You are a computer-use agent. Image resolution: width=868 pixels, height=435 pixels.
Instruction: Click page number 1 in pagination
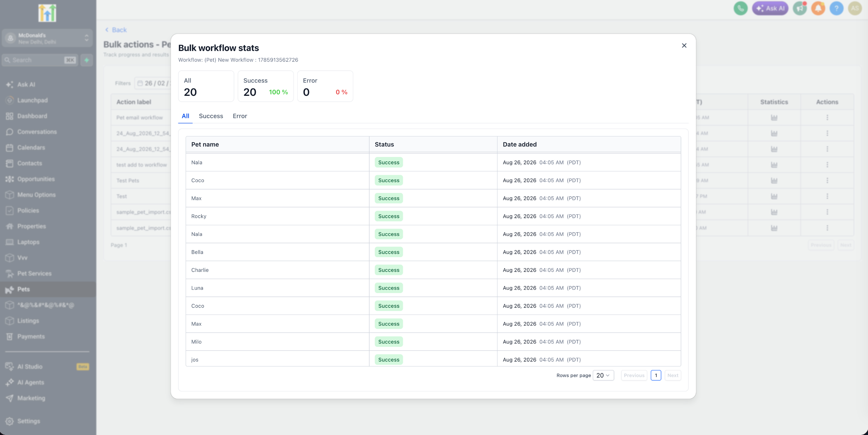pos(656,375)
